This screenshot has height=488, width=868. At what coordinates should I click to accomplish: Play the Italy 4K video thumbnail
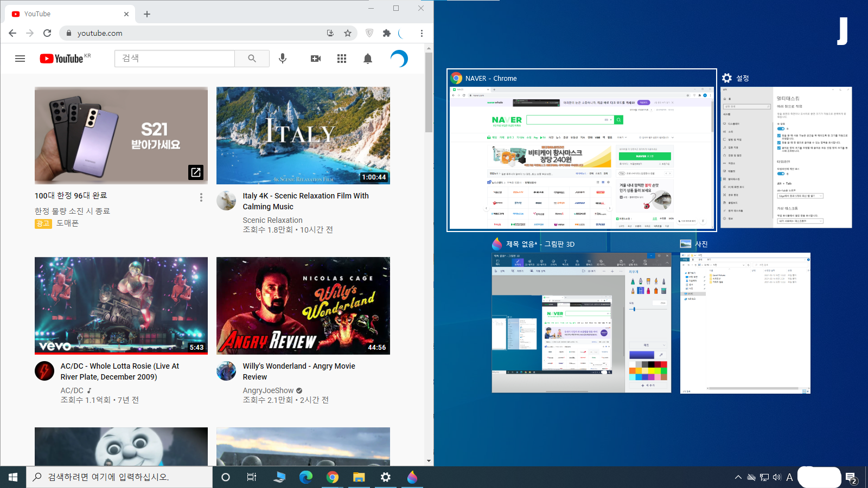tap(303, 136)
